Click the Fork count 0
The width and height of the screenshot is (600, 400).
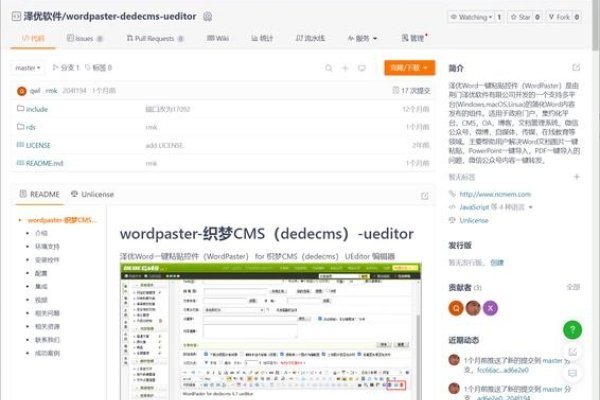(577, 17)
